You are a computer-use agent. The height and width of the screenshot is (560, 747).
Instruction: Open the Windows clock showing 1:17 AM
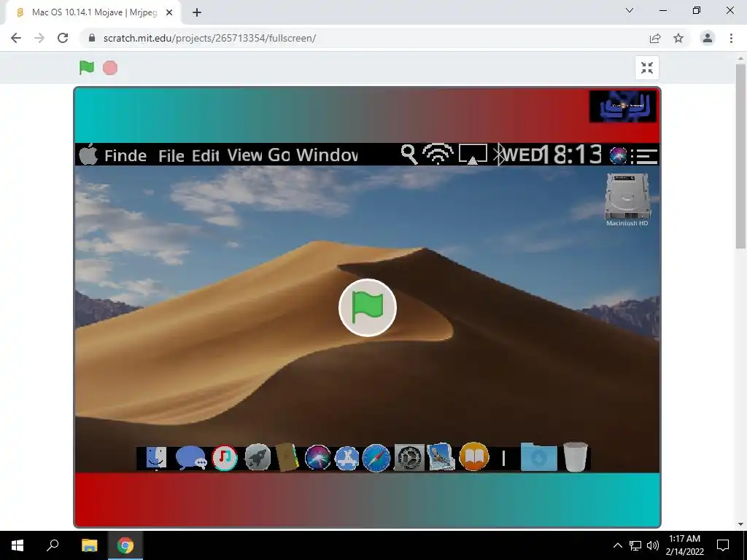(684, 545)
